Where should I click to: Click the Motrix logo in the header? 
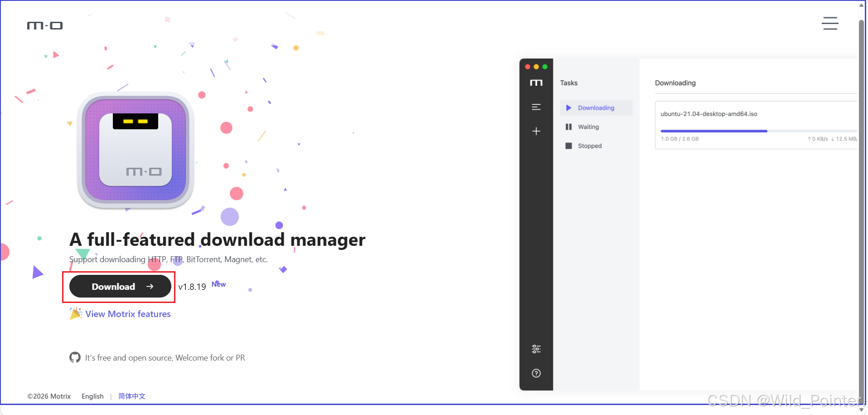tap(45, 26)
